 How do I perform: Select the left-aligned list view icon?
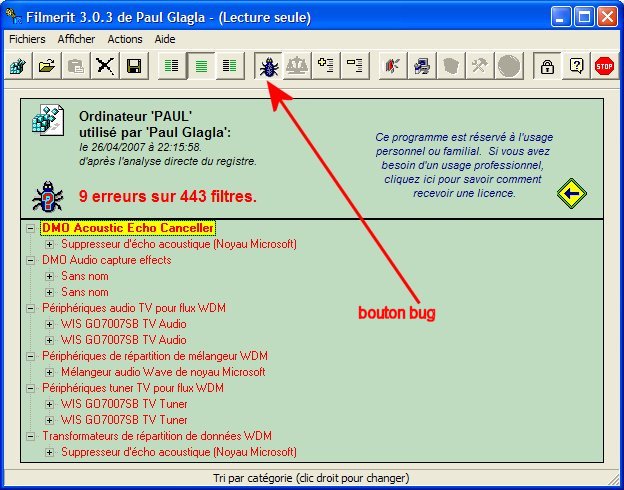(x=172, y=66)
